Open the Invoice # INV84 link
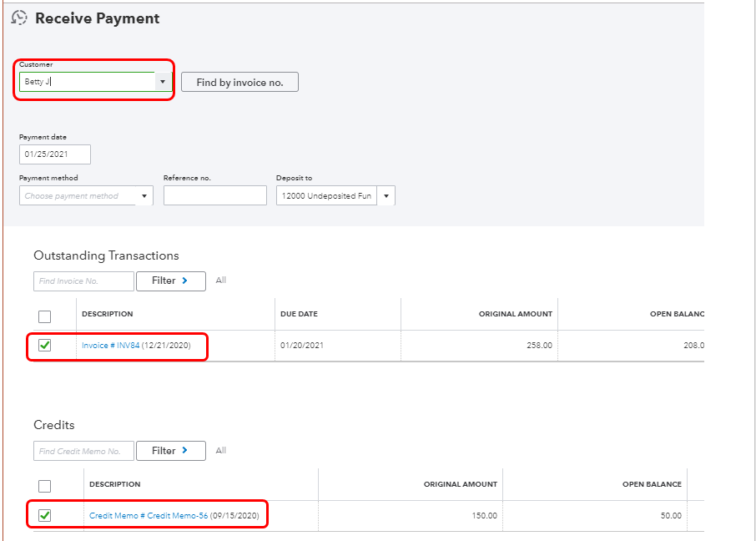The height and width of the screenshot is (541, 756). [110, 346]
